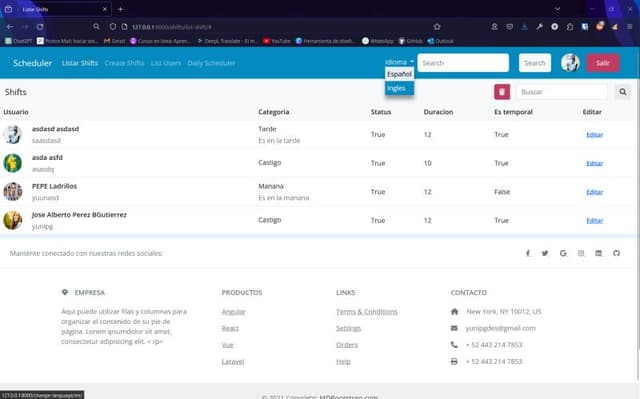Edit shift for asdasd asdasd
This screenshot has width=640, height=399.
coord(594,135)
